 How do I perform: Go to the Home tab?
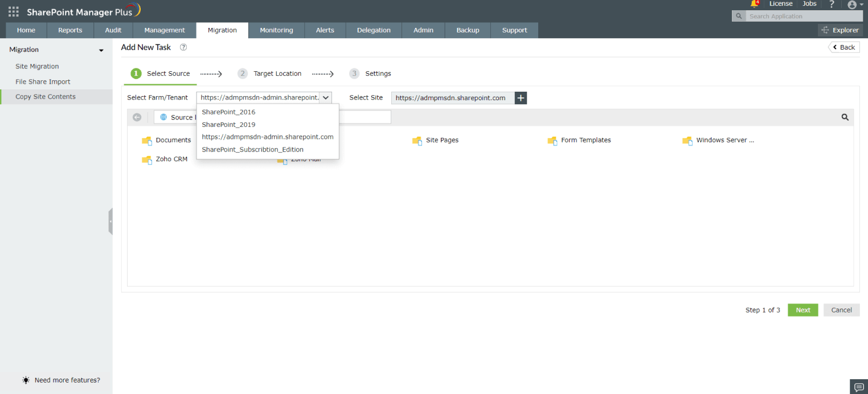coord(26,30)
